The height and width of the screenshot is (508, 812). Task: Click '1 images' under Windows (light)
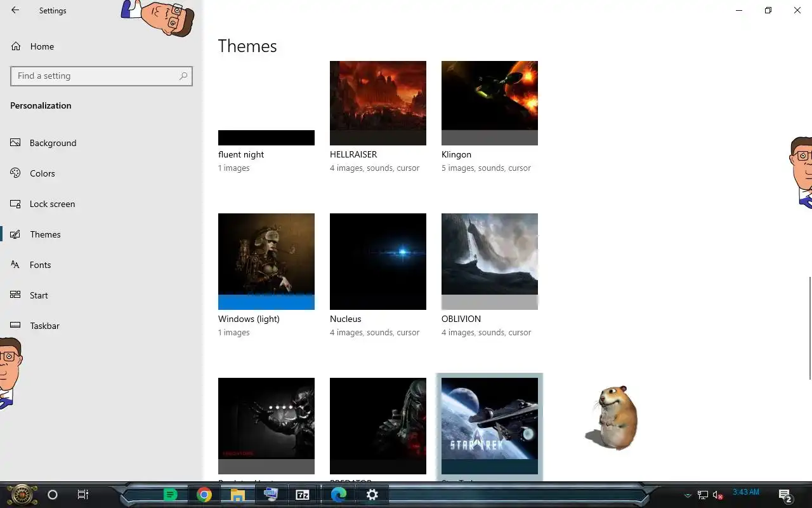click(x=234, y=333)
